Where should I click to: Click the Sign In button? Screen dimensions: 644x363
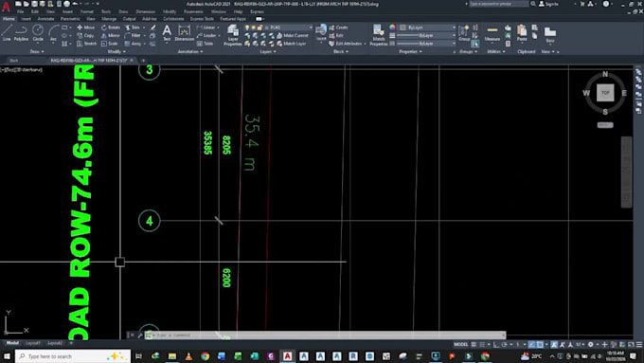[549, 4]
